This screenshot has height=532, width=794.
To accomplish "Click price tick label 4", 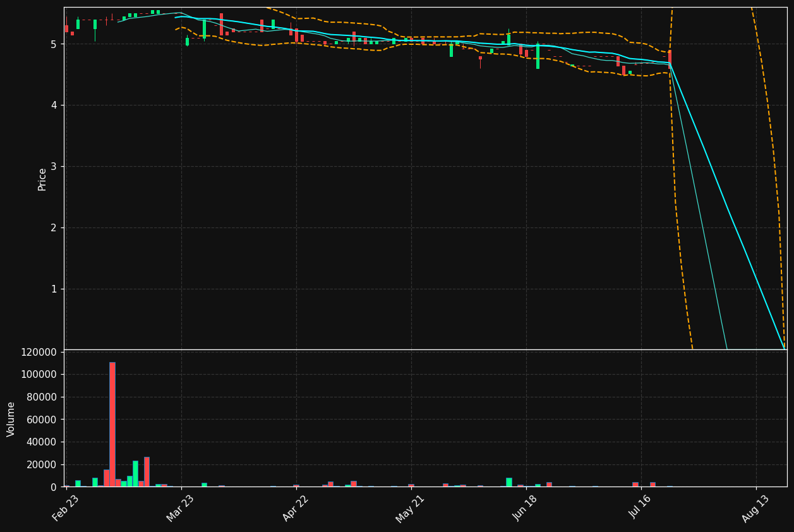I will coord(54,106).
